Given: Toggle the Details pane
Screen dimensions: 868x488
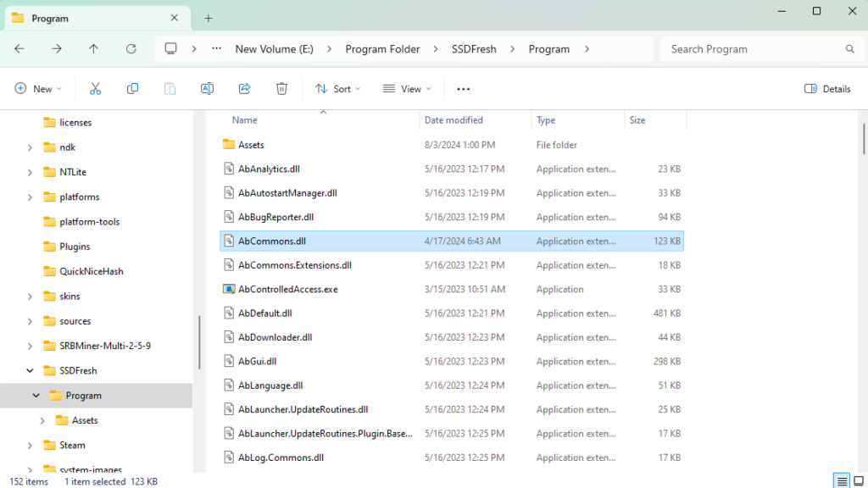Looking at the screenshot, I should click(x=827, y=89).
